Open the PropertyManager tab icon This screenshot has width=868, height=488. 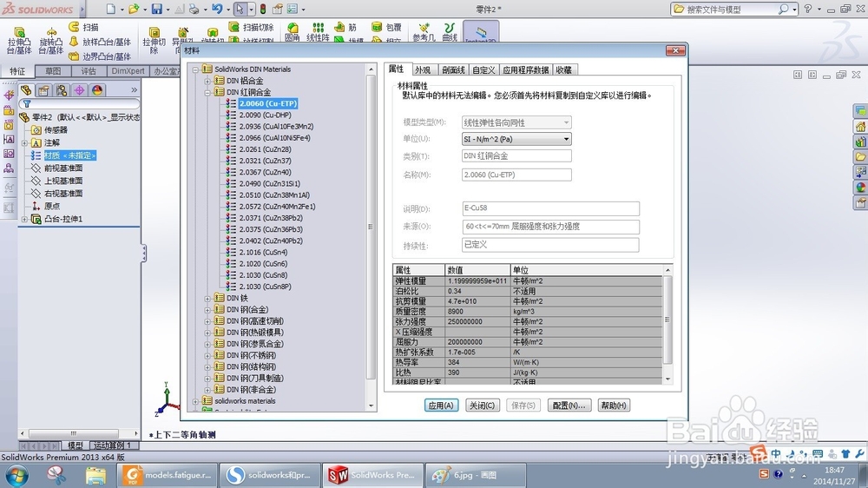click(43, 89)
